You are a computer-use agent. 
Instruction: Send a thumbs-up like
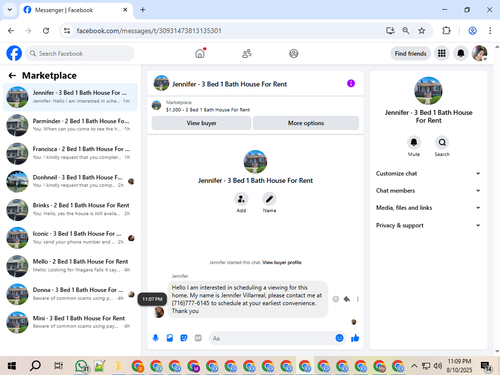(x=355, y=338)
